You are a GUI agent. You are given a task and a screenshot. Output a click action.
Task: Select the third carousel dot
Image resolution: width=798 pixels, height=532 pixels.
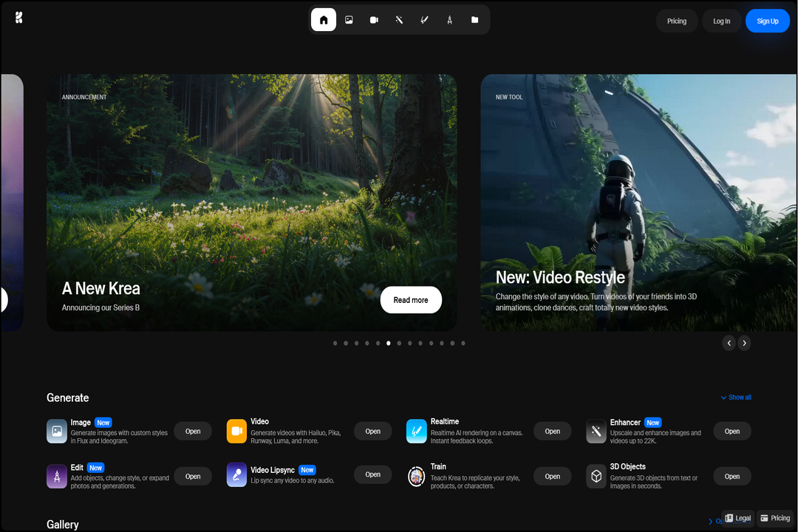[356, 343]
